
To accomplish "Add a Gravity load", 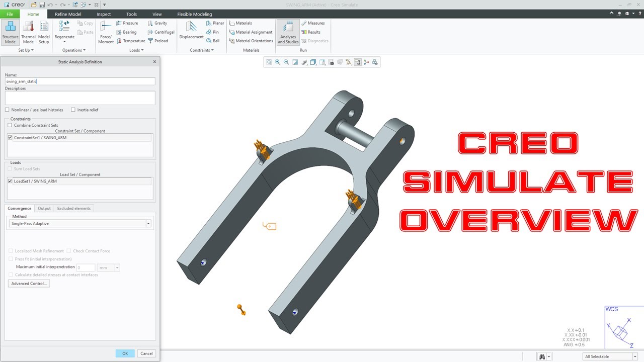I will click(157, 23).
